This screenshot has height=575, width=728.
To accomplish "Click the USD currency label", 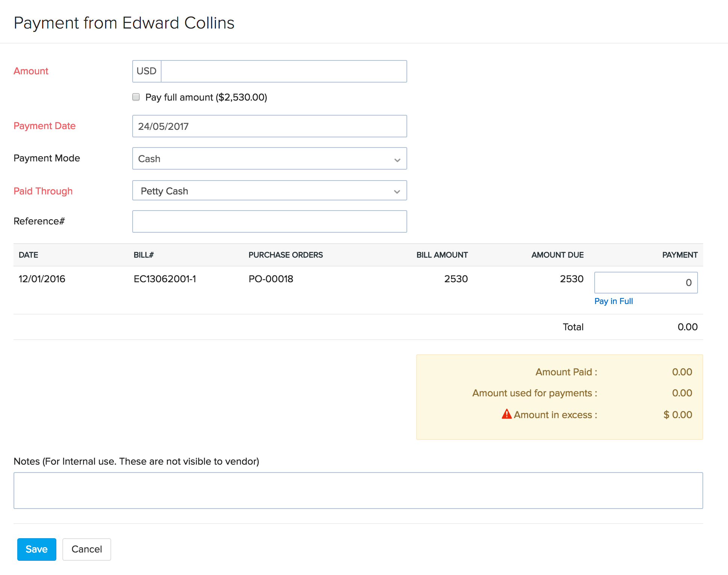I will pos(146,71).
